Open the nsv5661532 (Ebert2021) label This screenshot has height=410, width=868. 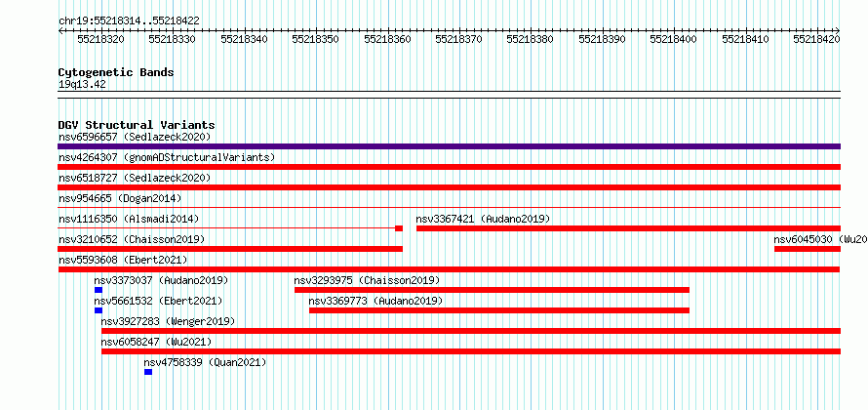(158, 301)
